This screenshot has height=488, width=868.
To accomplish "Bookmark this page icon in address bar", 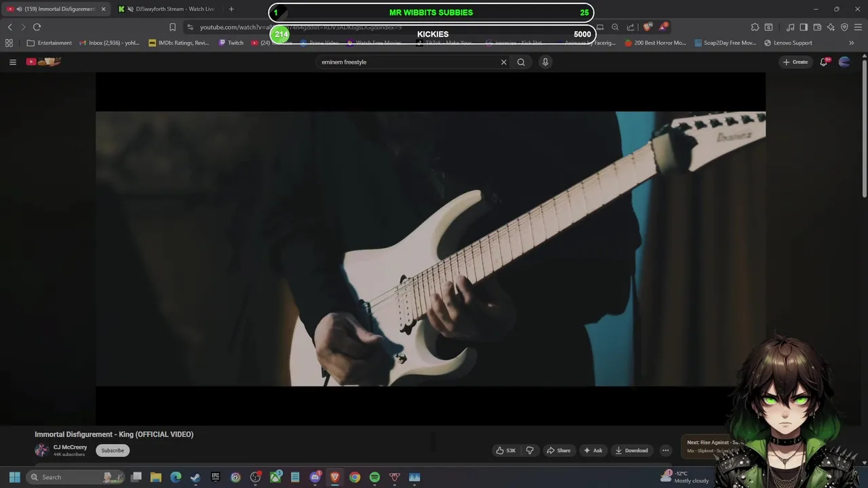I will (x=172, y=27).
